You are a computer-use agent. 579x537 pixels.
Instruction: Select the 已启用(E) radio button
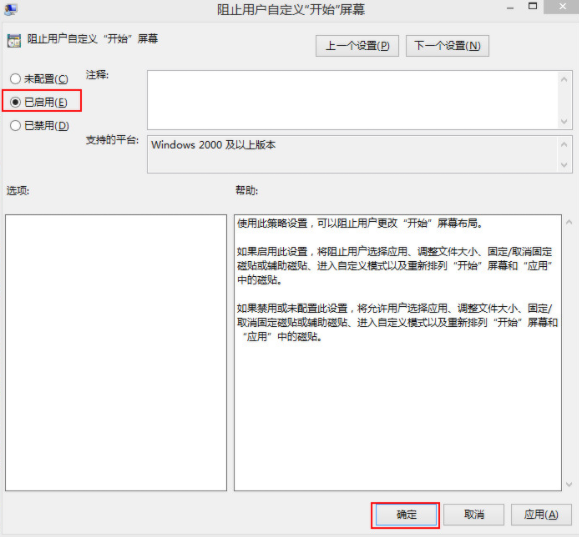tap(39, 102)
